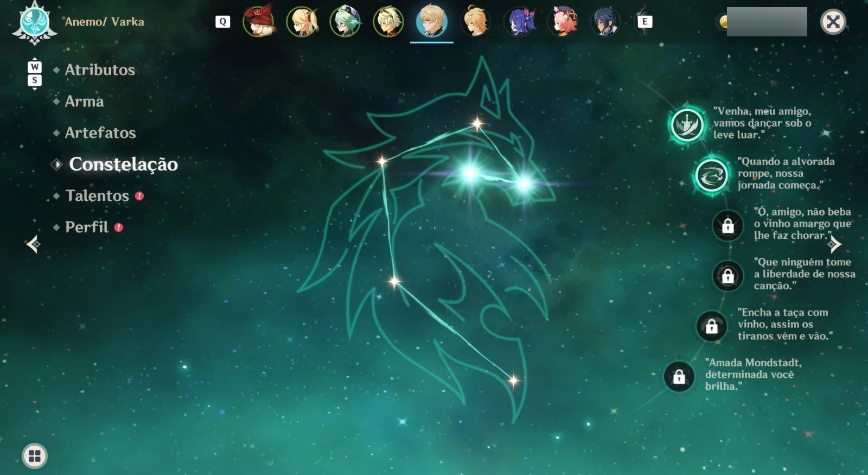Click the locked "Encha a taça com vinho" node

(x=711, y=326)
